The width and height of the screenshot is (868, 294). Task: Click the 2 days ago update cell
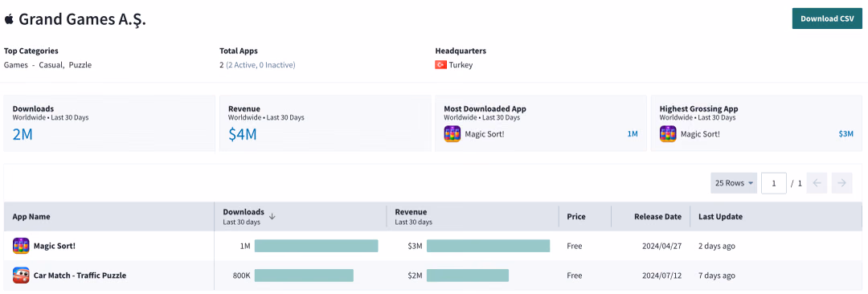click(717, 246)
